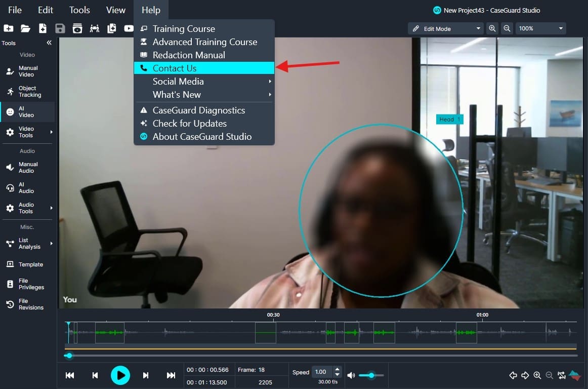Mute audio using the speaker icon
Viewport: 588px width, 389px height.
[351, 375]
